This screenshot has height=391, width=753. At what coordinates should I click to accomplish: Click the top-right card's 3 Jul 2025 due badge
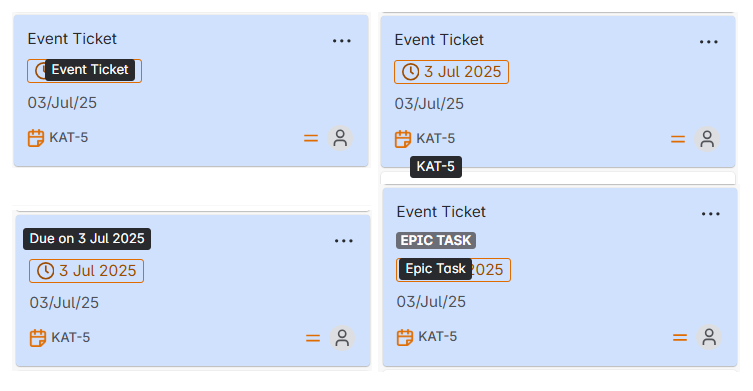click(x=451, y=72)
